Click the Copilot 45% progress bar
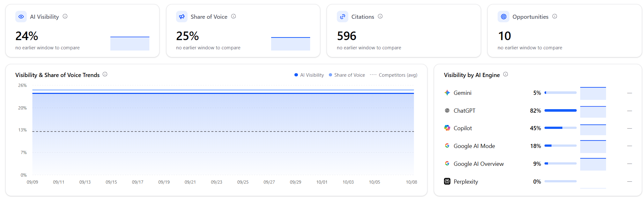The width and height of the screenshot is (644, 197). pyautogui.click(x=560, y=128)
